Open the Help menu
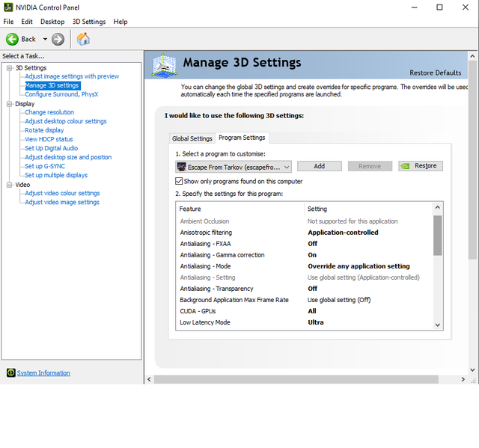479x448 pixels. [x=120, y=22]
